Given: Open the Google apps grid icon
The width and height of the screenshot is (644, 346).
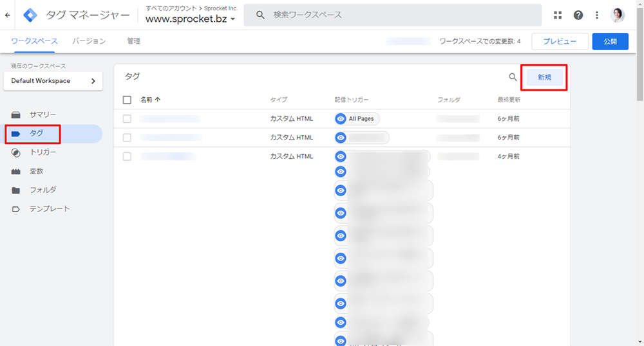Looking at the screenshot, I should (x=558, y=15).
